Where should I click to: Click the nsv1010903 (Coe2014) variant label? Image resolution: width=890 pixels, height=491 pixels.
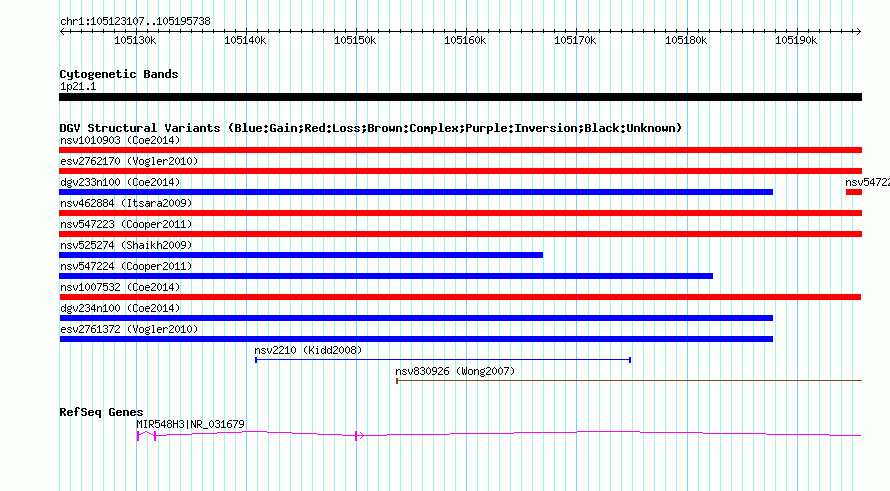120,140
